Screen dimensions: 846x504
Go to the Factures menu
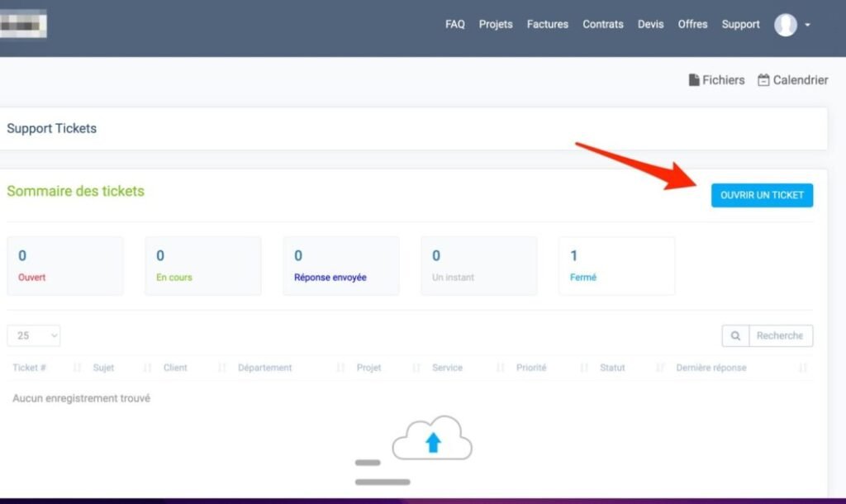[x=548, y=24]
